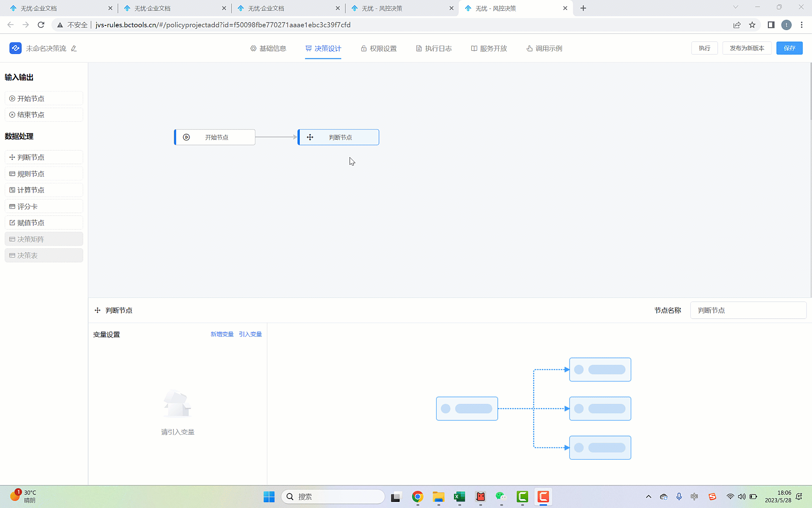Open the Chrome profile avatar

point(787,25)
